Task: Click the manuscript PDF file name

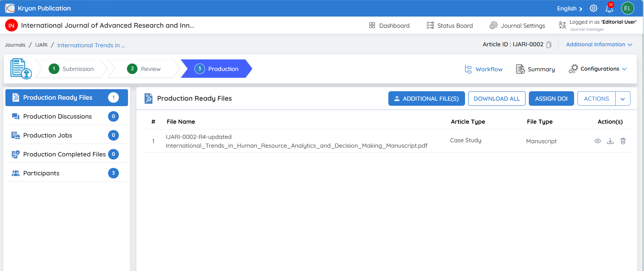Action: coord(297,141)
